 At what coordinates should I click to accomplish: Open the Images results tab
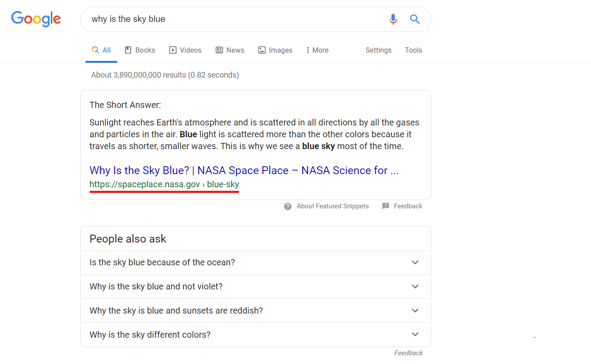click(275, 50)
